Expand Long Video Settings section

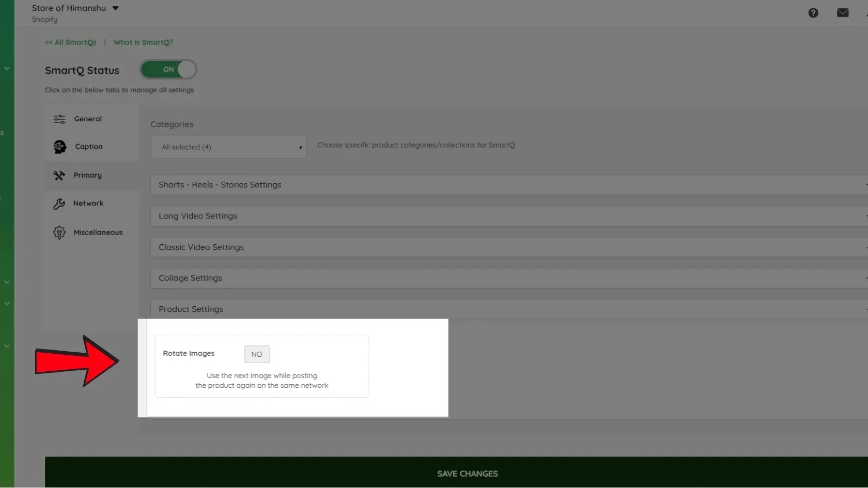(509, 216)
